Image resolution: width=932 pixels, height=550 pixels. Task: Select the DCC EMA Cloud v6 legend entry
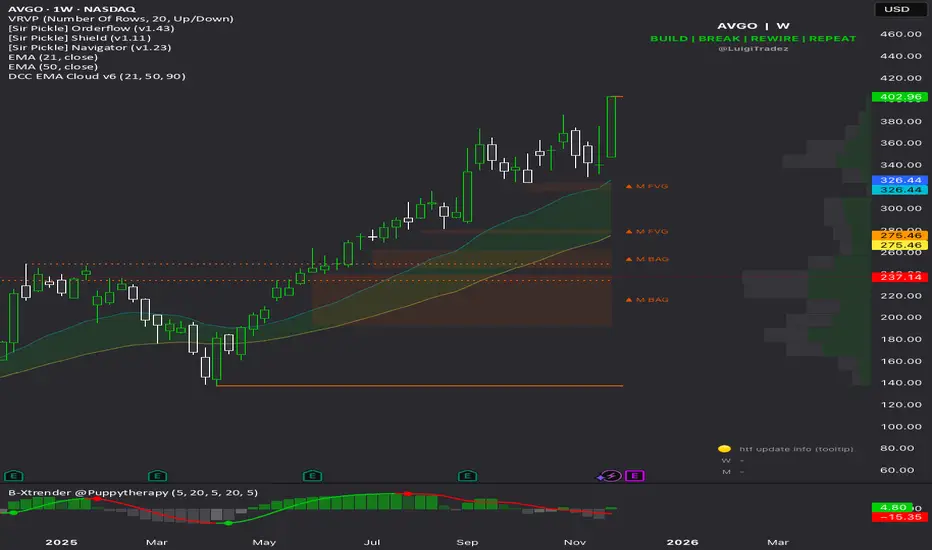click(x=96, y=76)
